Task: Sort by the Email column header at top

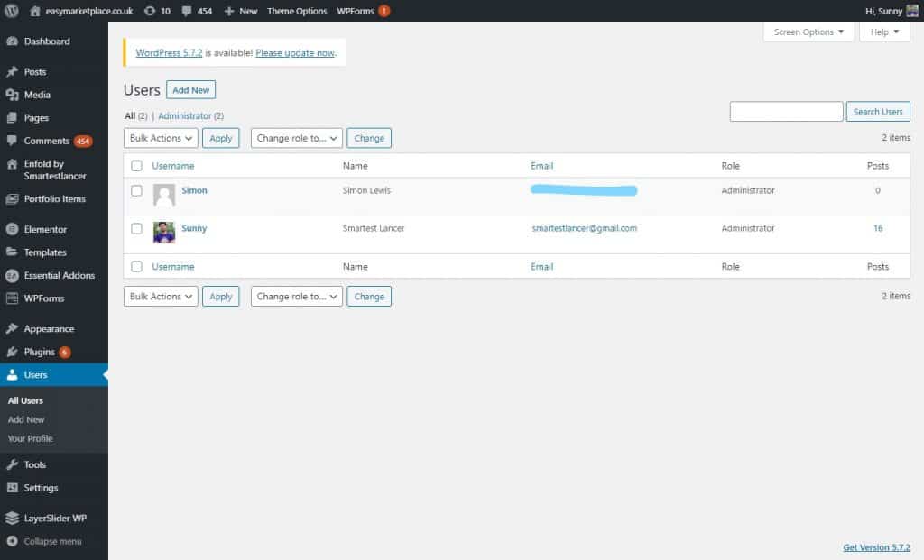Action: click(x=542, y=166)
